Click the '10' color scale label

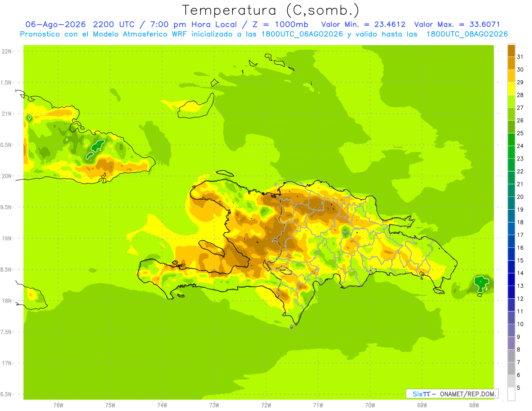(520, 324)
